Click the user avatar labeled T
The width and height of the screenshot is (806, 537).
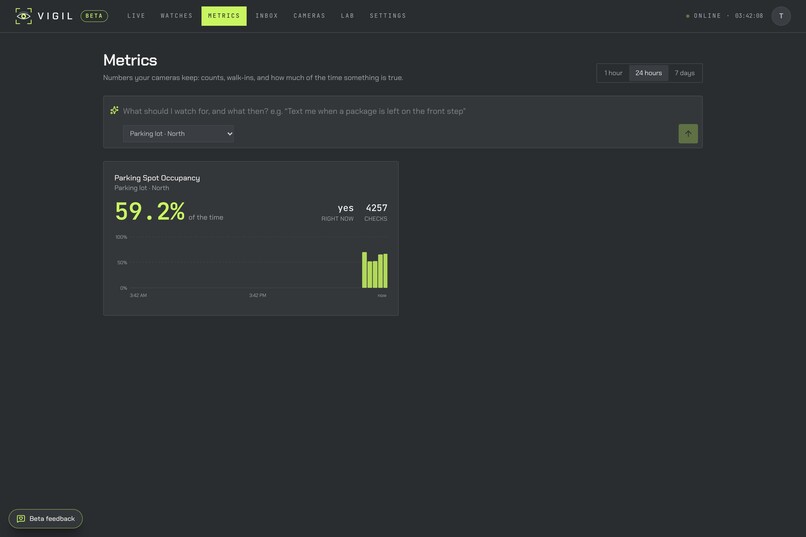pos(781,16)
